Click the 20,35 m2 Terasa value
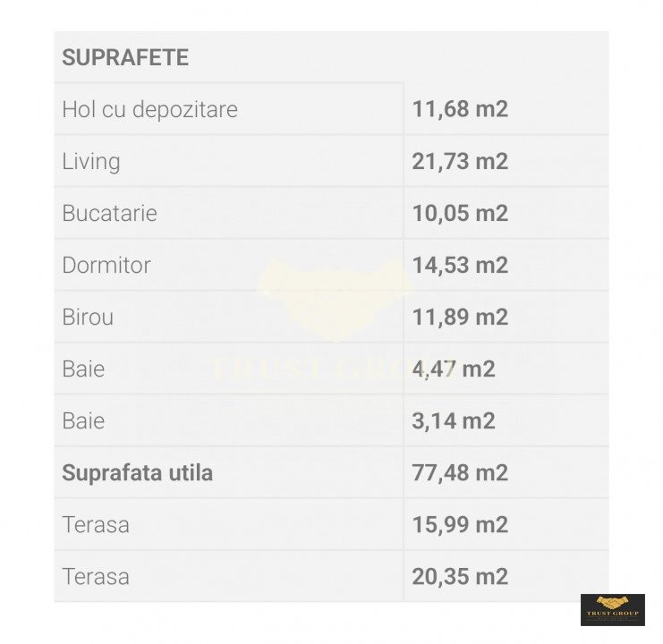663x644 pixels. coord(460,577)
